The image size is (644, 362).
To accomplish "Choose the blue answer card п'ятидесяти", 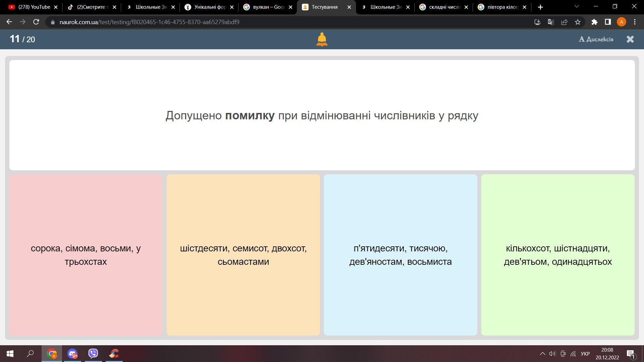I will [400, 255].
